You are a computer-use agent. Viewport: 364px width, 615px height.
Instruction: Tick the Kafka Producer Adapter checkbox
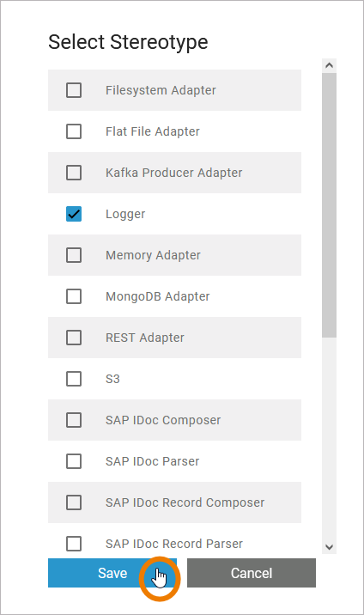click(74, 173)
